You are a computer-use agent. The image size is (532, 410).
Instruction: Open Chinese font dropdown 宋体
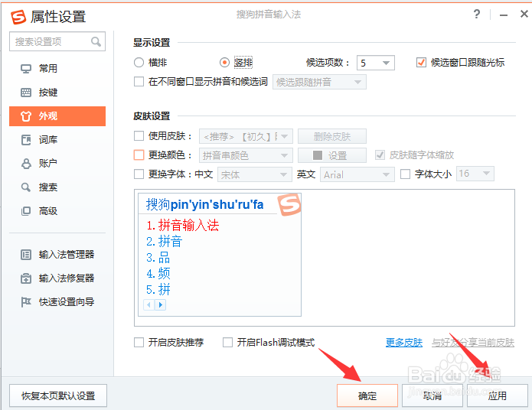pyautogui.click(x=255, y=174)
